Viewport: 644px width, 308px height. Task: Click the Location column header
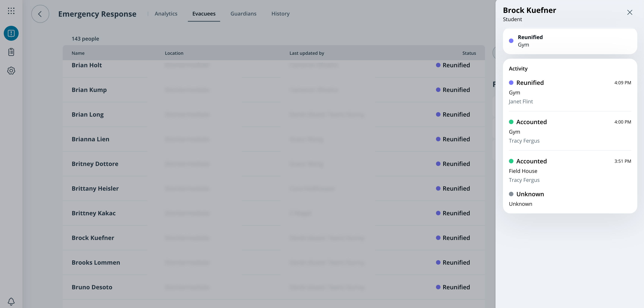pyautogui.click(x=174, y=53)
